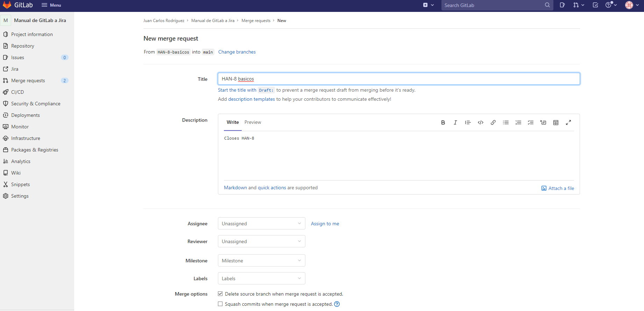Screen dimensions: 644x311
Task: Check Squash commits checkbox
Action: point(220,304)
